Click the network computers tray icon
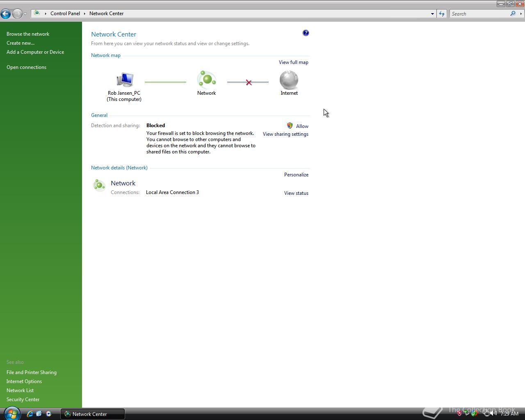 click(486, 413)
